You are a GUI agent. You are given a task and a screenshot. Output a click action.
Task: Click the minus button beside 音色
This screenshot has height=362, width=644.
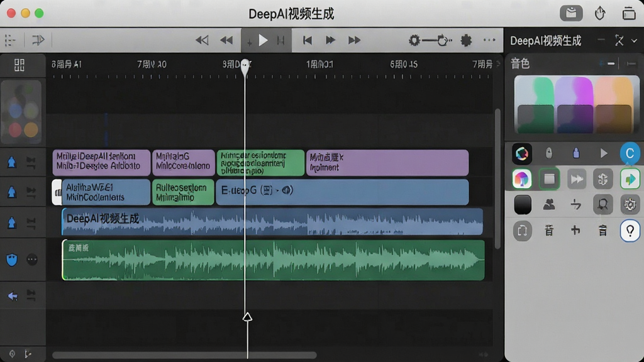[x=611, y=63]
